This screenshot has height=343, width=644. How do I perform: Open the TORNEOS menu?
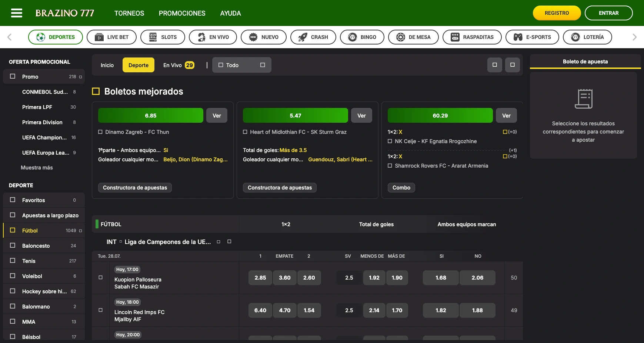coord(129,13)
